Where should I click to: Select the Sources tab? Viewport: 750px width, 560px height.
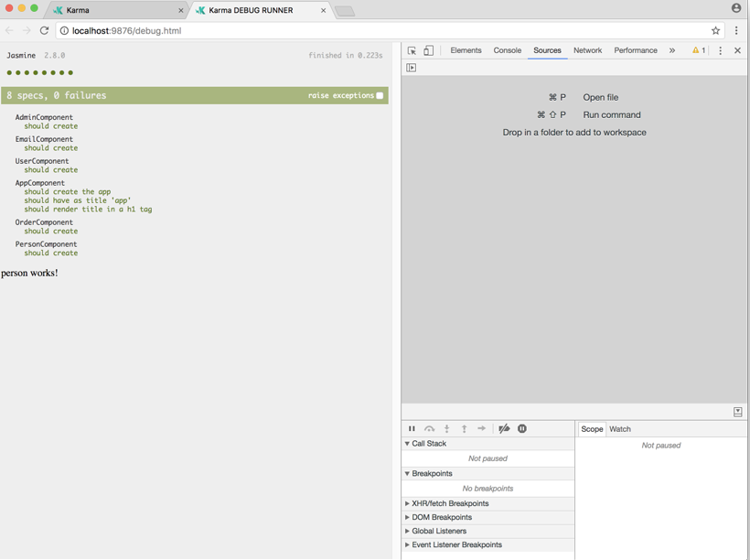pyautogui.click(x=547, y=50)
